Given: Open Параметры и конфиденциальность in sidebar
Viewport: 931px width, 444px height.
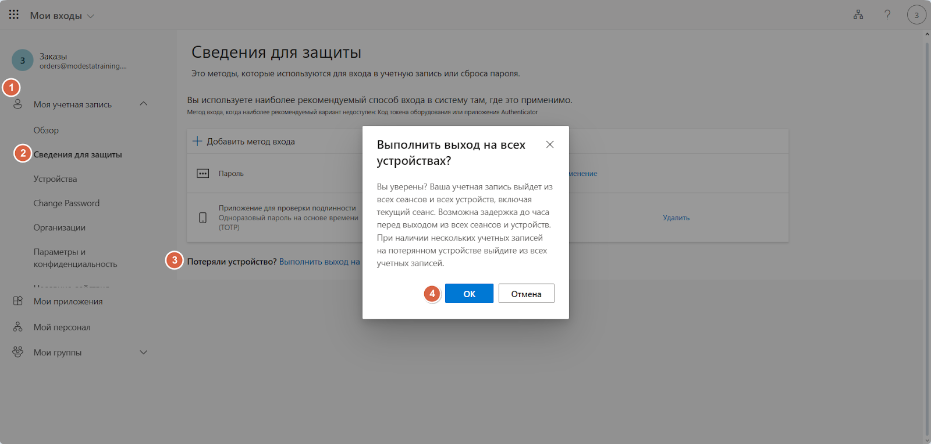Looking at the screenshot, I should (75, 258).
